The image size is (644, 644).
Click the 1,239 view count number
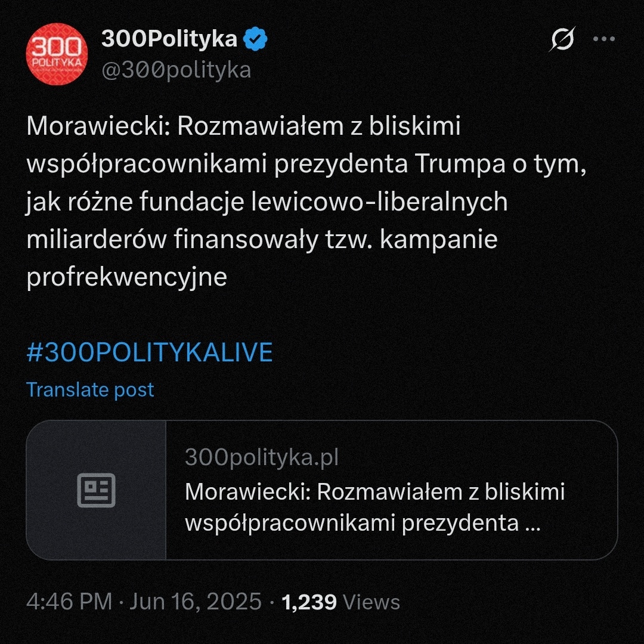[309, 601]
